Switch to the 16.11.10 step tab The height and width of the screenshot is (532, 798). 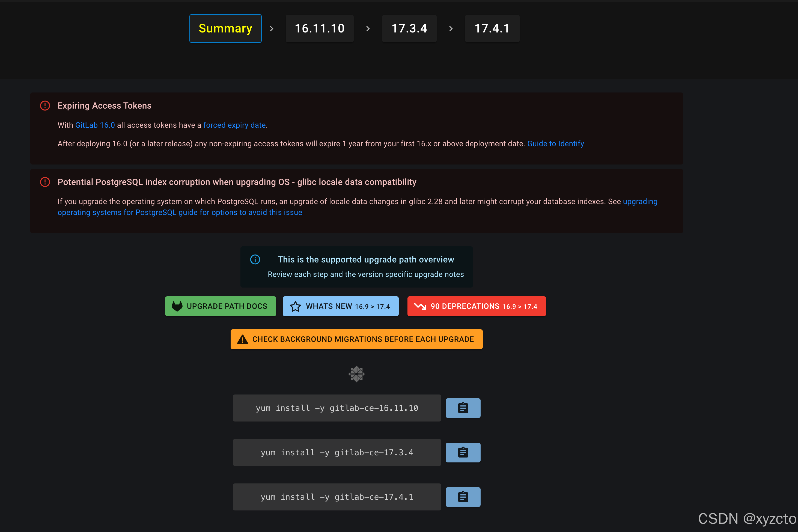[x=319, y=28]
